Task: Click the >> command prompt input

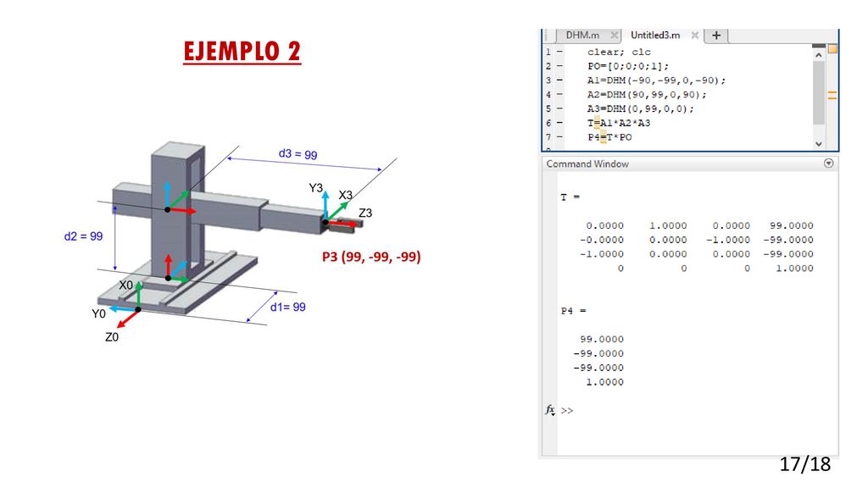Action: pyautogui.click(x=567, y=411)
